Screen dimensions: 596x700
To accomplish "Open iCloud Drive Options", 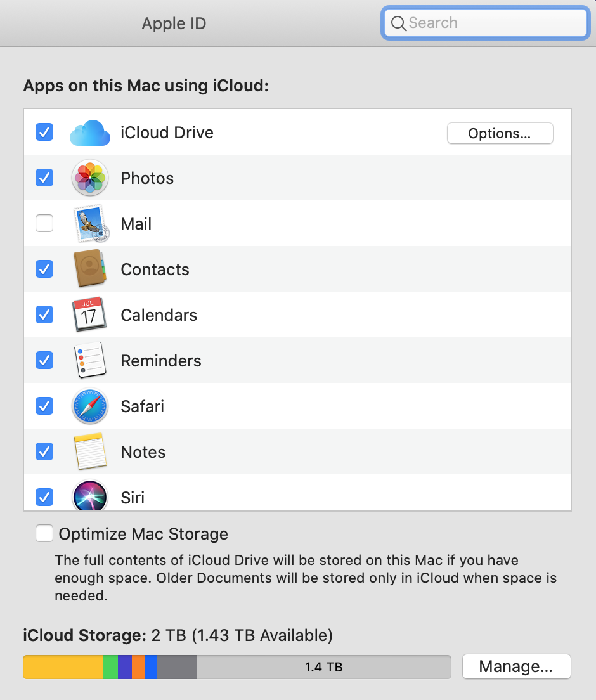I will click(x=500, y=133).
